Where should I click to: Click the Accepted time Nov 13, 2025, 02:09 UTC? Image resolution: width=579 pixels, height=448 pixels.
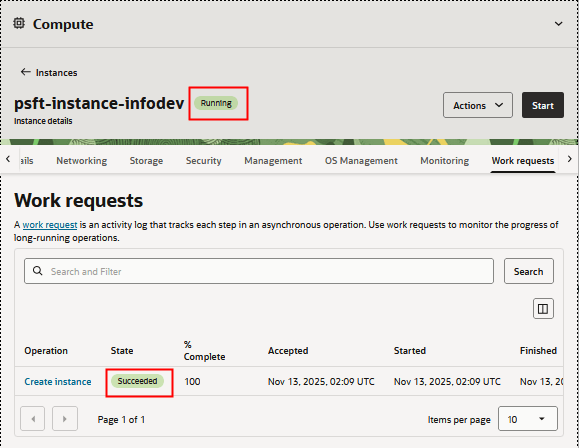pyautogui.click(x=321, y=382)
